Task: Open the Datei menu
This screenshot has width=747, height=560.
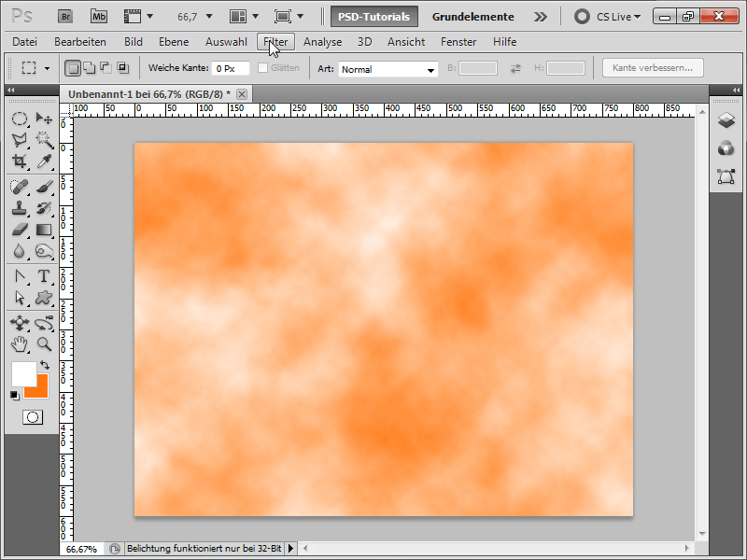Action: pos(25,42)
